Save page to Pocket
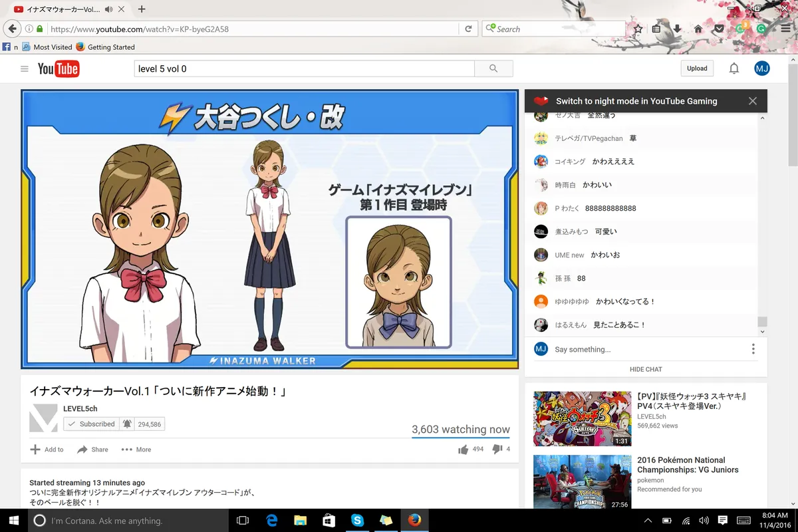The width and height of the screenshot is (798, 532). (719, 29)
